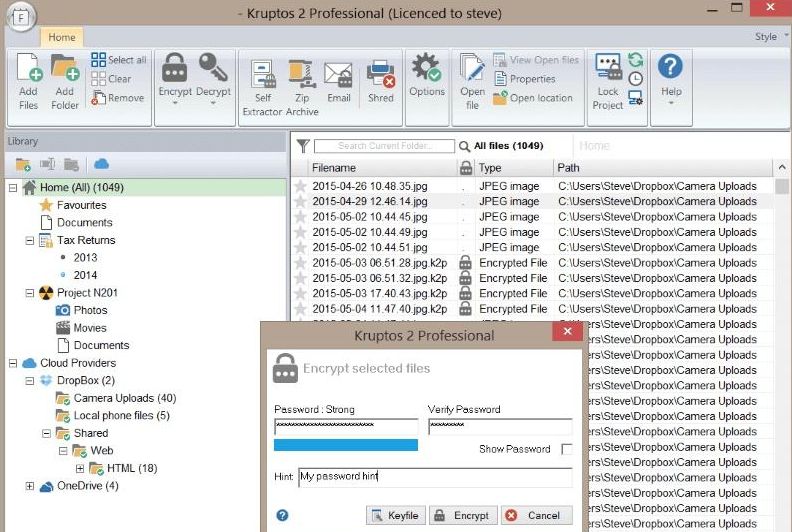The width and height of the screenshot is (792, 532).
Task: Click the Help question mark icon
Action: (670, 66)
